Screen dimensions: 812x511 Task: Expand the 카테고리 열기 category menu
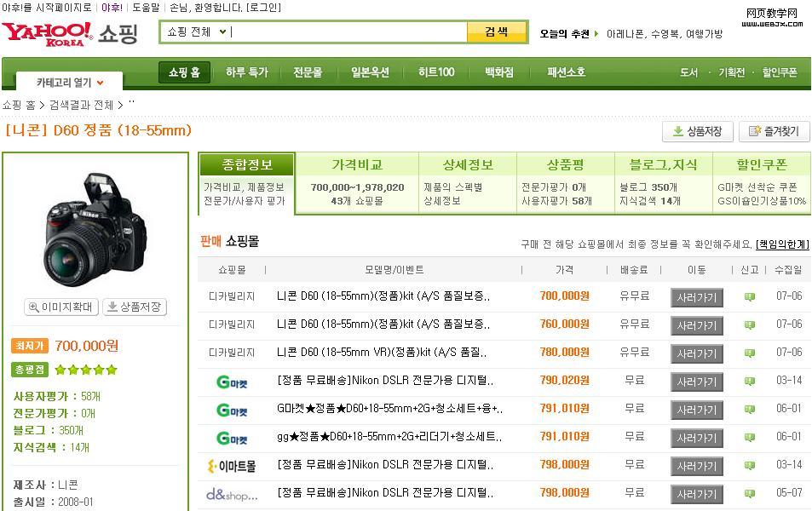(70, 83)
